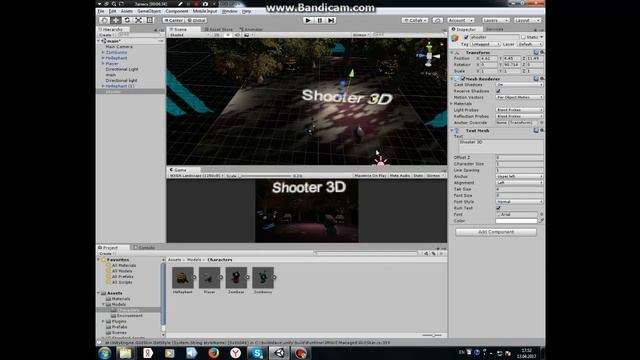Open the Layout dropdown
The image size is (640, 360).
click(x=527, y=20)
